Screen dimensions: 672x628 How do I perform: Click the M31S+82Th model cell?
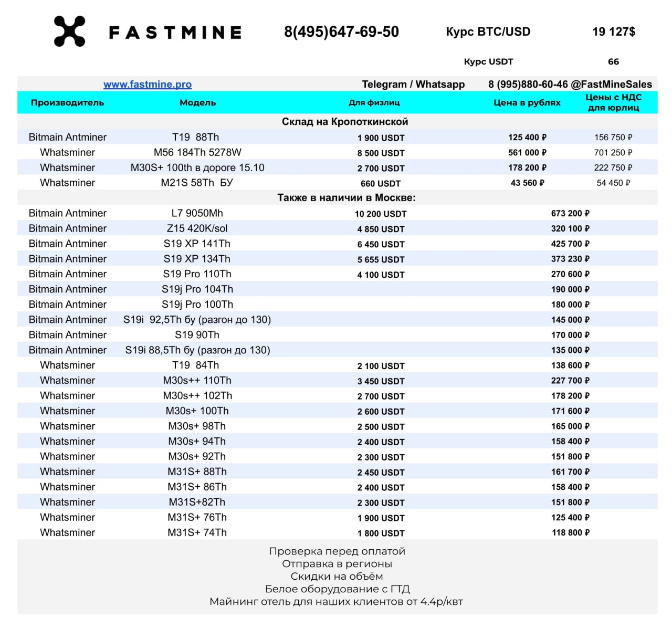pos(197,502)
